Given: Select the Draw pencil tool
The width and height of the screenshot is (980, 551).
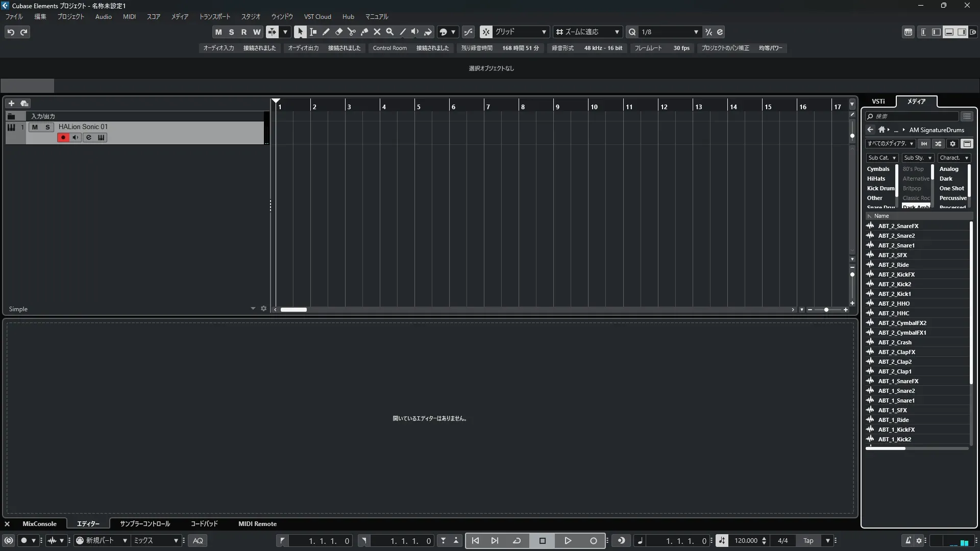Looking at the screenshot, I should (326, 32).
